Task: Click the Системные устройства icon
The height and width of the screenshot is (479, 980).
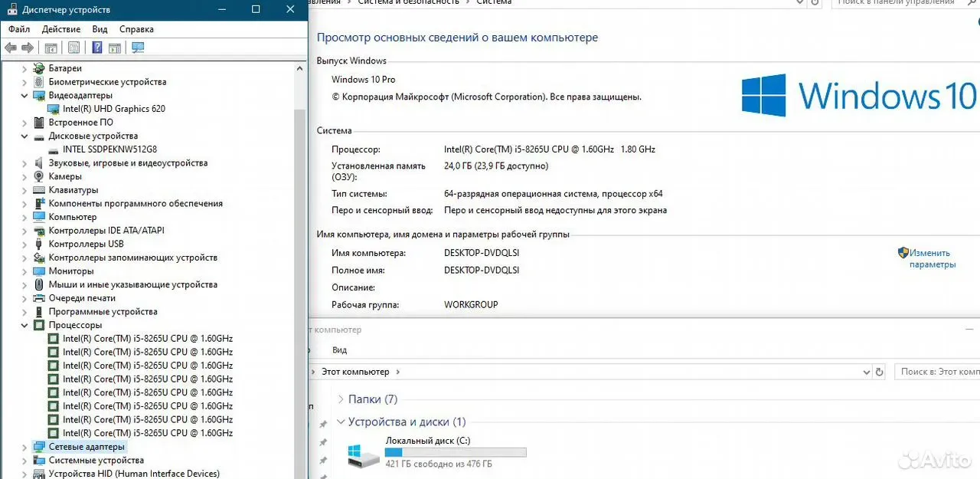Action: 39,461
